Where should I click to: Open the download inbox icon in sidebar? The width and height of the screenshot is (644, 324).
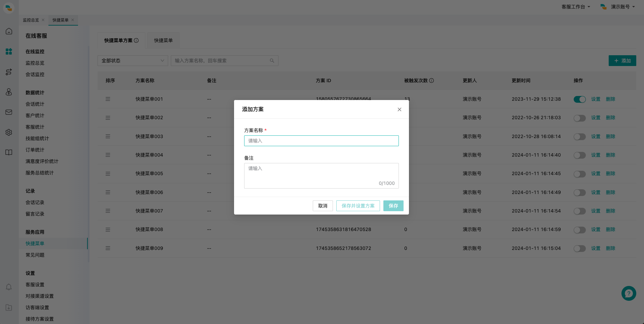[9, 307]
